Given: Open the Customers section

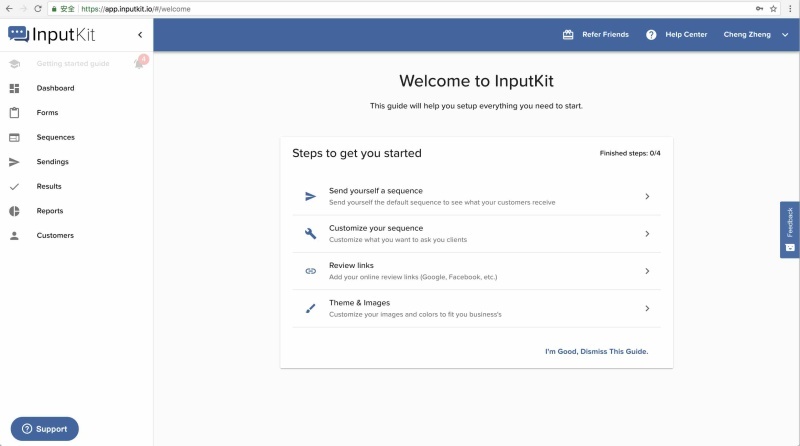Looking at the screenshot, I should pos(55,235).
